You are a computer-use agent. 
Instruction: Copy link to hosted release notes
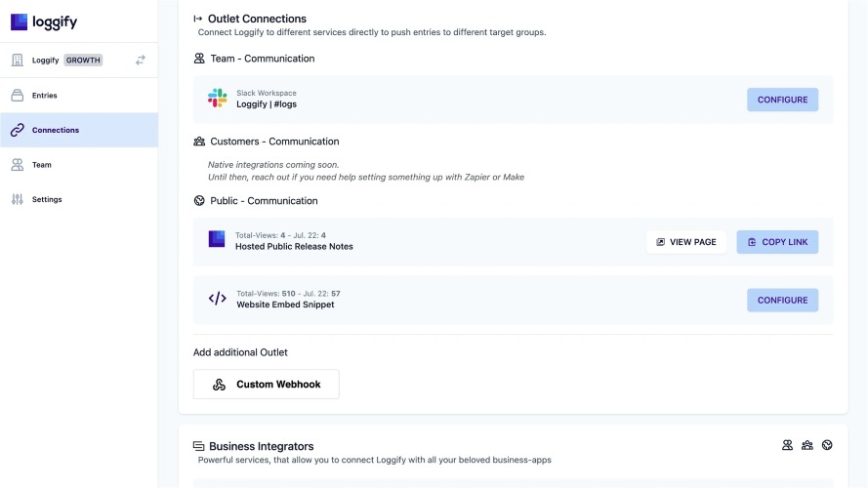pos(776,242)
